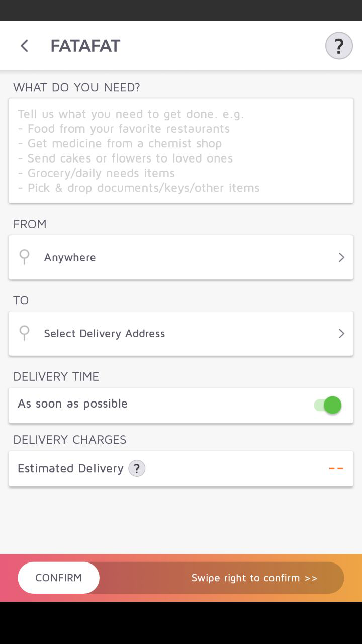Viewport: 362px width, 644px height.
Task: Click the DELIVERY CHARGES section heading
Action: 69,439
